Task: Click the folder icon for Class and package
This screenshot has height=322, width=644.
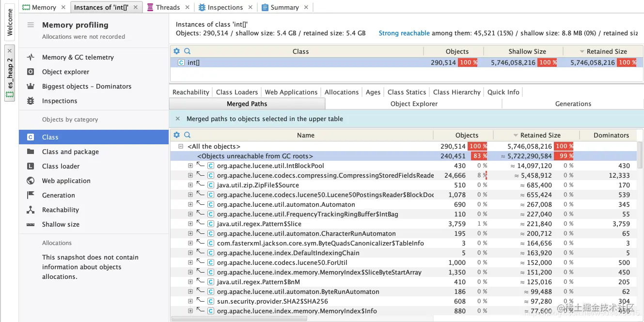Action: [31, 152]
